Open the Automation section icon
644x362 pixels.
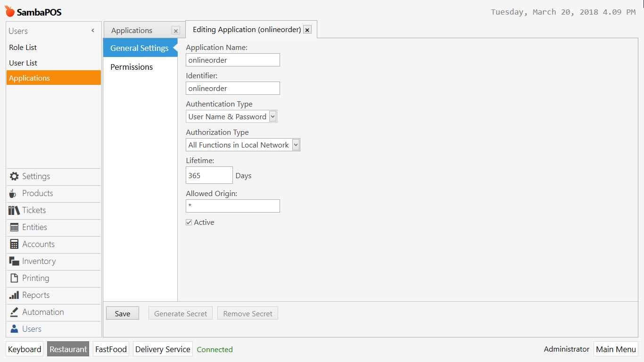[x=14, y=312]
